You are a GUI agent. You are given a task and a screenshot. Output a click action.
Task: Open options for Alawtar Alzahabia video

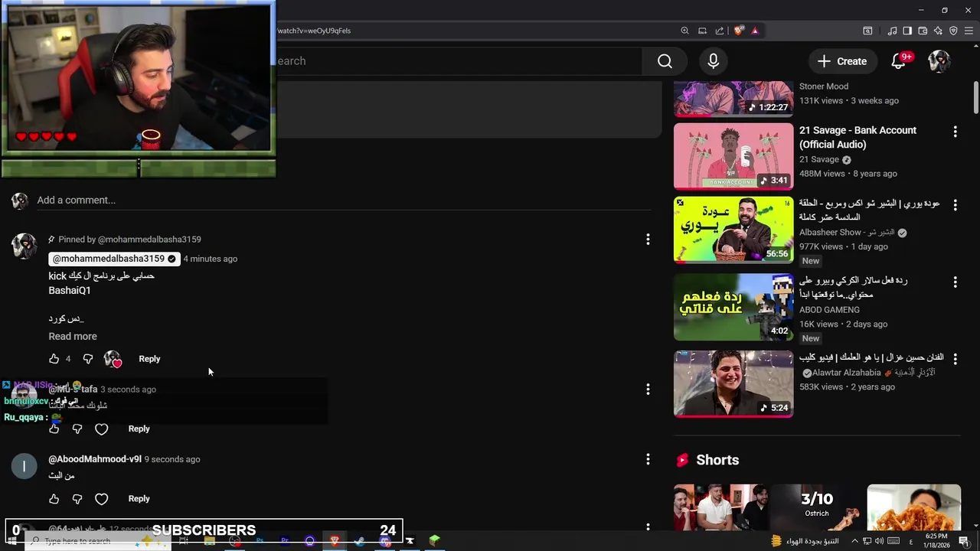tap(955, 358)
